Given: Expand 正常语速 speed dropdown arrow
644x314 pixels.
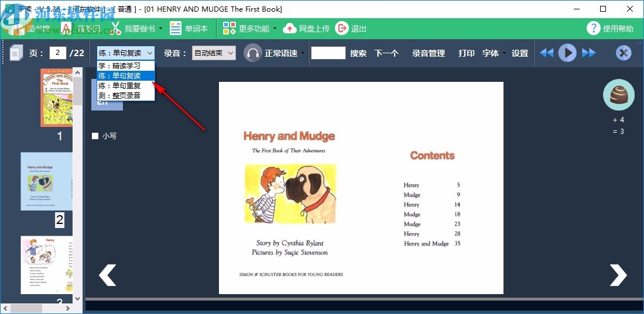Looking at the screenshot, I should coord(303,53).
